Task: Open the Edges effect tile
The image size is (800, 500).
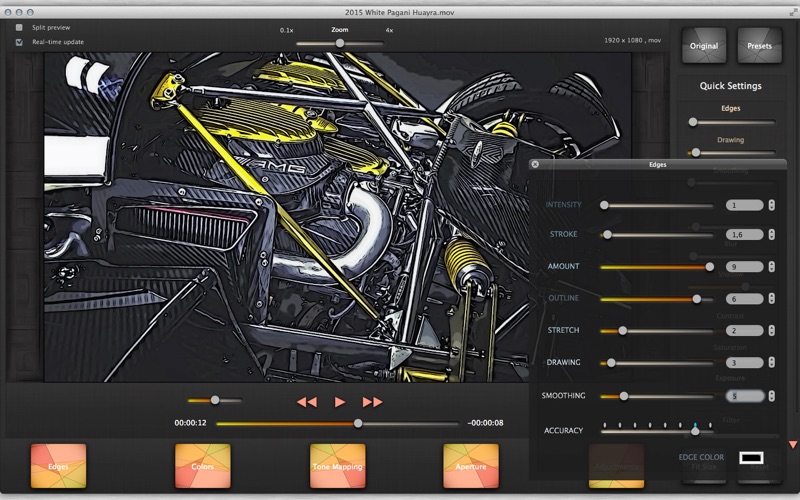Action: (x=59, y=466)
